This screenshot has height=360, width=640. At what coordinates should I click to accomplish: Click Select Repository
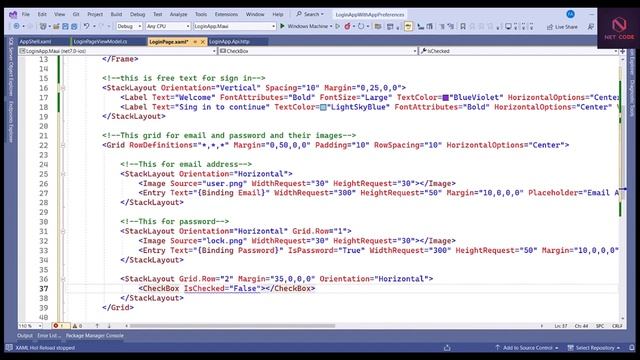coord(594,348)
